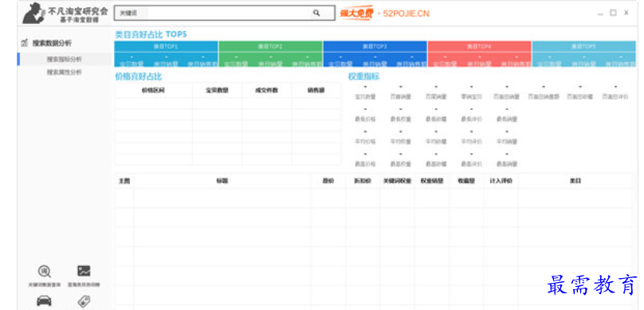Sort by the 类目 column header

point(575,181)
